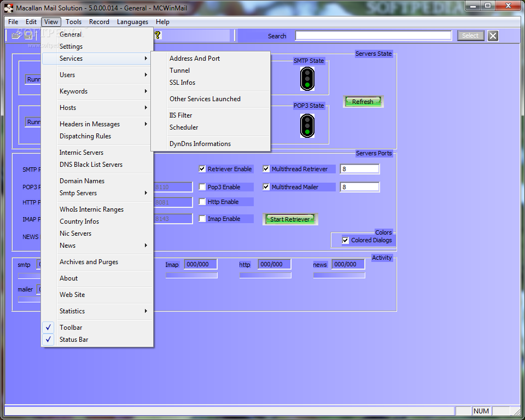Open DynDns Informations item
Screen dimensions: 525x420
(211, 144)
